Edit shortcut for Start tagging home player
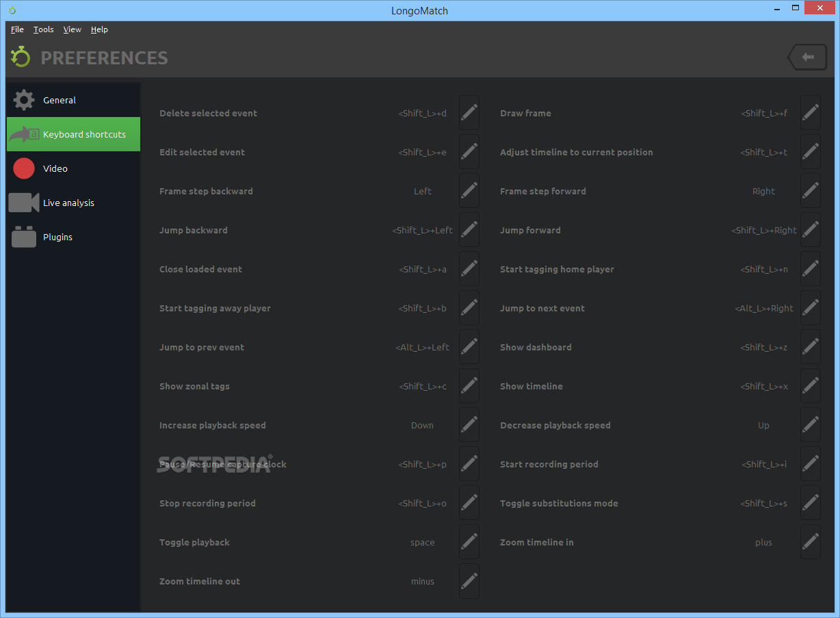 [x=811, y=269]
